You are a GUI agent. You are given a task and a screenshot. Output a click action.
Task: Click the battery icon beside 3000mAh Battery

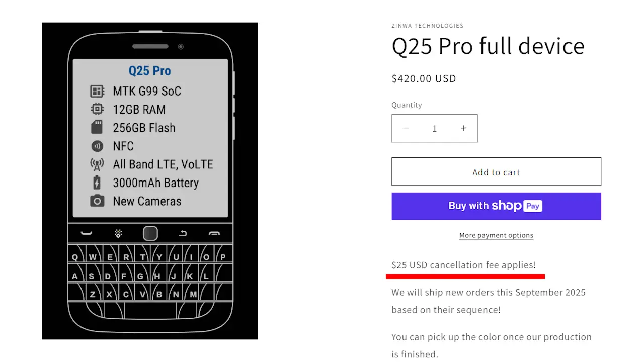pyautogui.click(x=97, y=183)
